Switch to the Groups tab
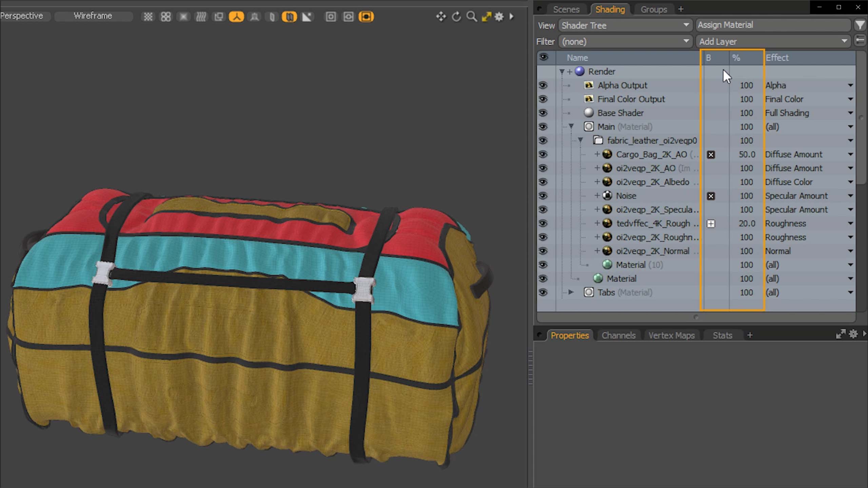Viewport: 868px width, 488px height. coord(653,9)
